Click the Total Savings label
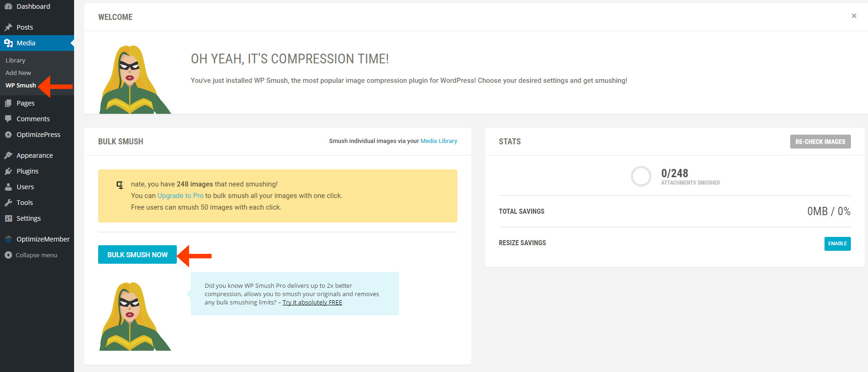This screenshot has width=868, height=372. (522, 211)
